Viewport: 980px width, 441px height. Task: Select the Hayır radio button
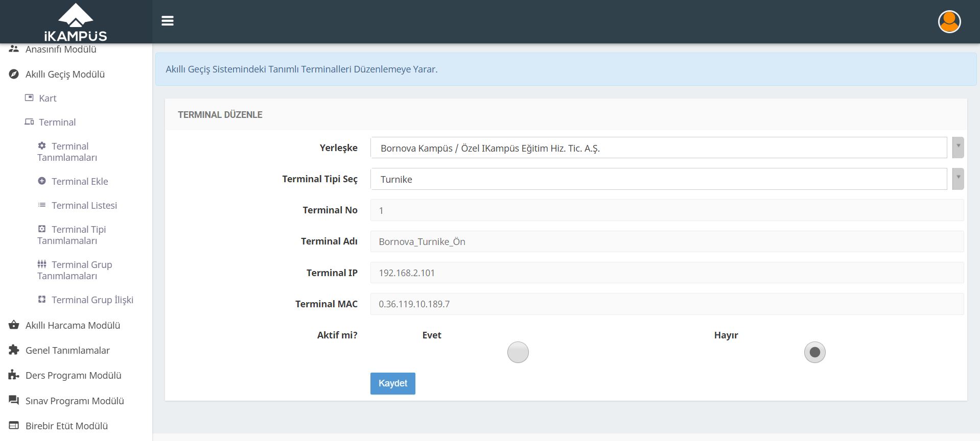tap(814, 352)
